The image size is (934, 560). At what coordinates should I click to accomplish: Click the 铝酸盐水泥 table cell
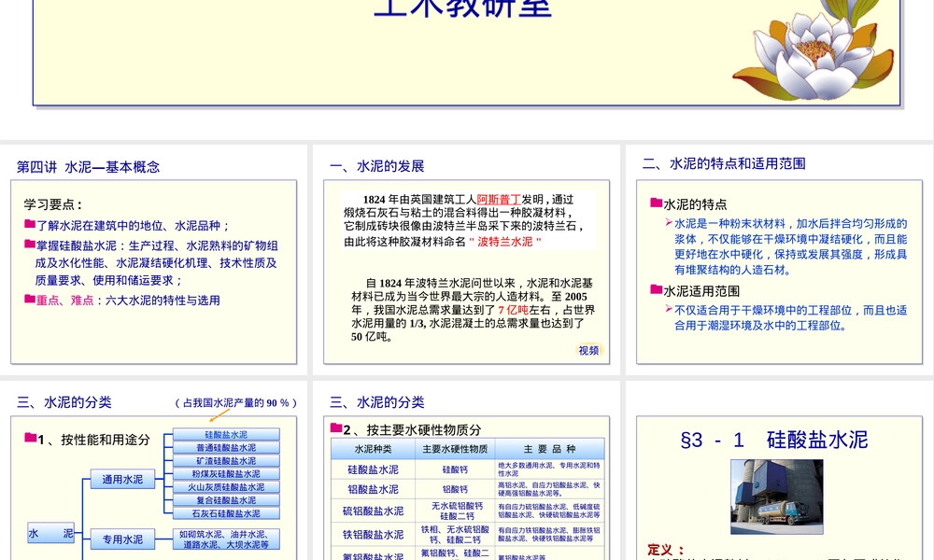tap(373, 489)
